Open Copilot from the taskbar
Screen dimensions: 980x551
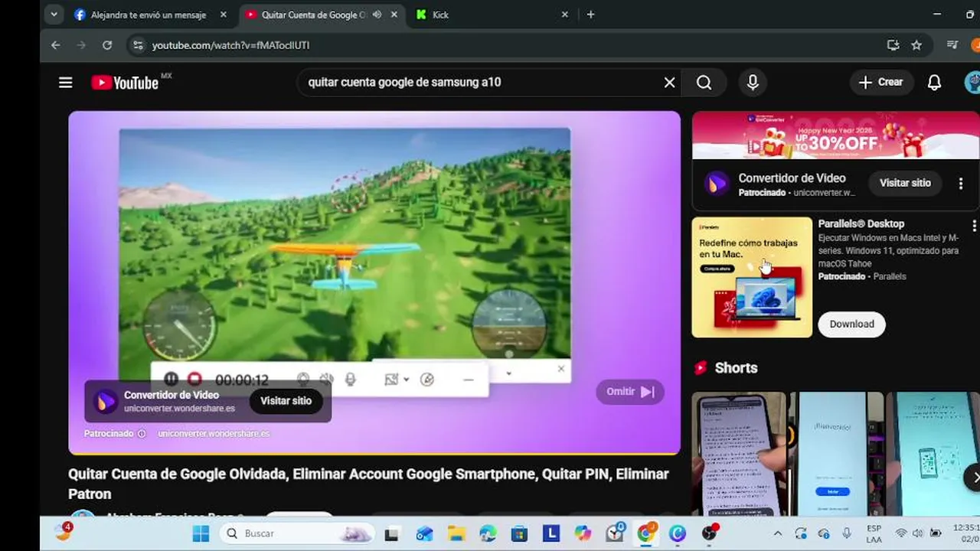point(583,533)
